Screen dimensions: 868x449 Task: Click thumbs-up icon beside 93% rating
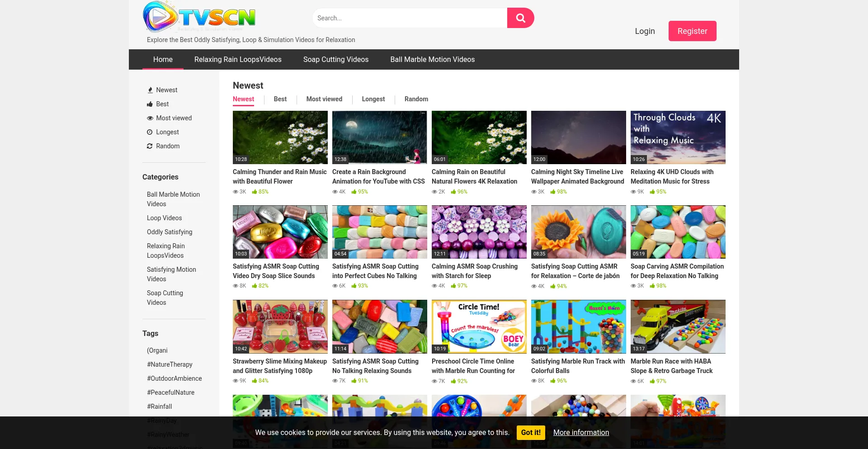[354, 286]
